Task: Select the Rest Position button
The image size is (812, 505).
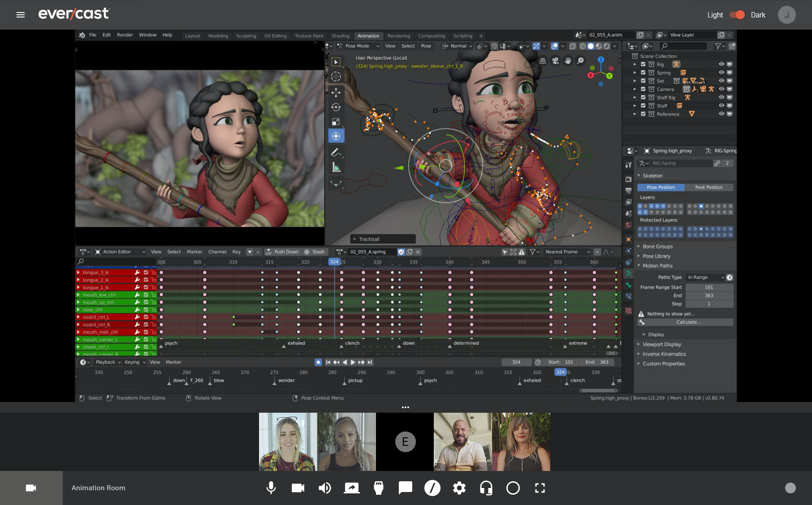Action: pos(708,187)
